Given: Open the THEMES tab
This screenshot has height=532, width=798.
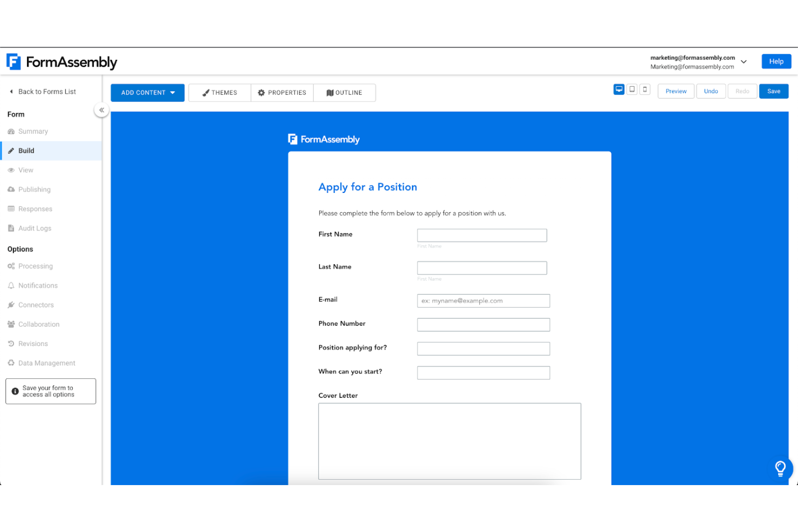Looking at the screenshot, I should 220,93.
